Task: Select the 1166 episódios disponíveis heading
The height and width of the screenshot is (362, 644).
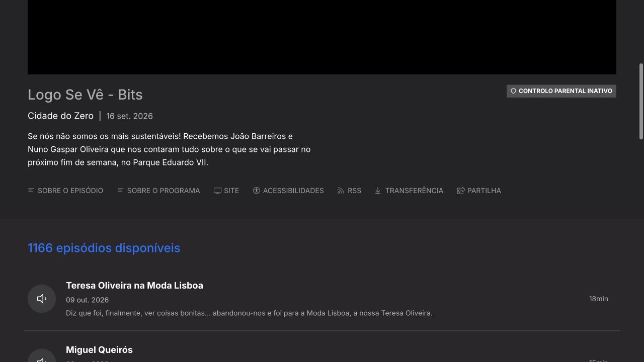Action: [x=104, y=248]
